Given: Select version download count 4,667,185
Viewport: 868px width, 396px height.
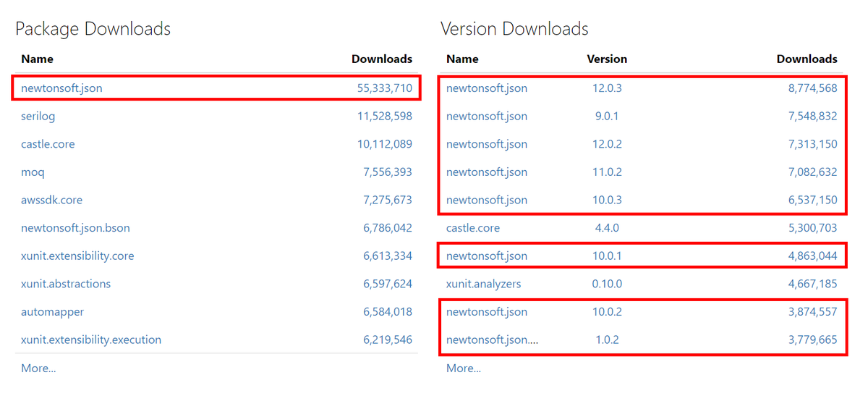Looking at the screenshot, I should 813,284.
